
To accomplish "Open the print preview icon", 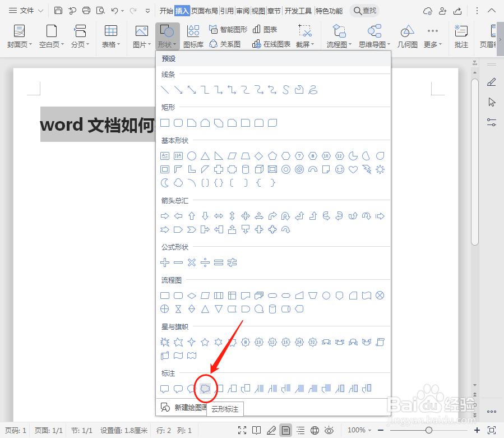I will pos(100,11).
